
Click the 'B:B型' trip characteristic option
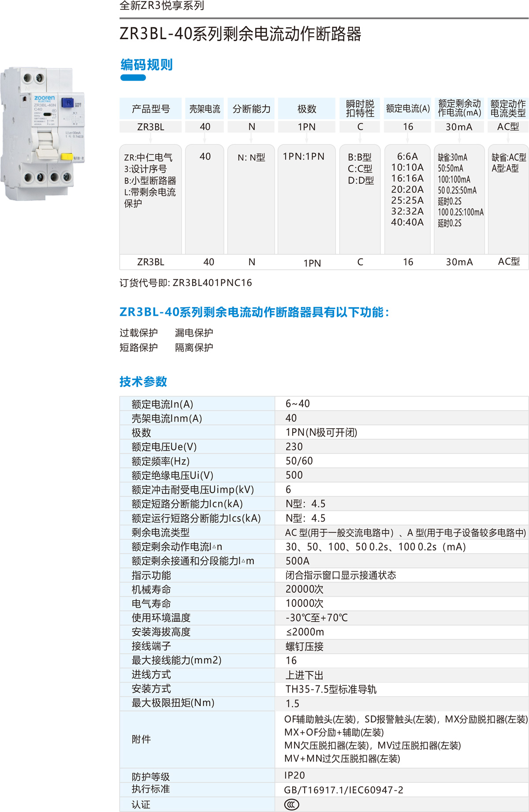(x=360, y=157)
